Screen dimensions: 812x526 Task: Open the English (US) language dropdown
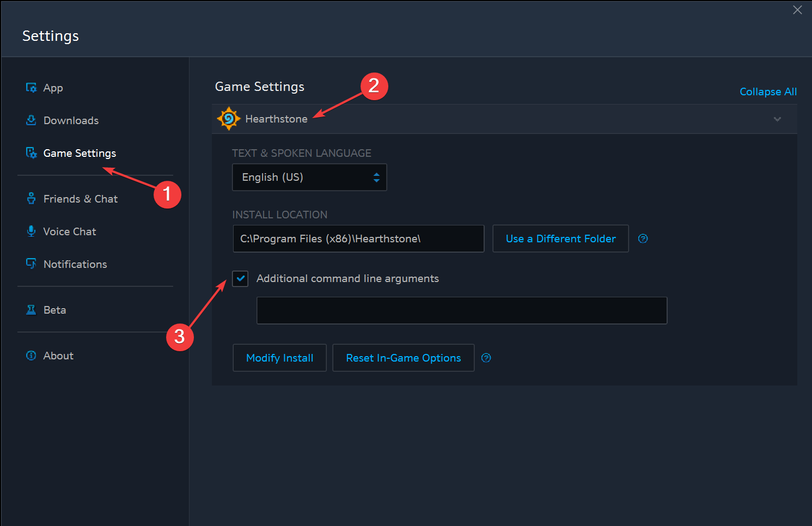309,178
